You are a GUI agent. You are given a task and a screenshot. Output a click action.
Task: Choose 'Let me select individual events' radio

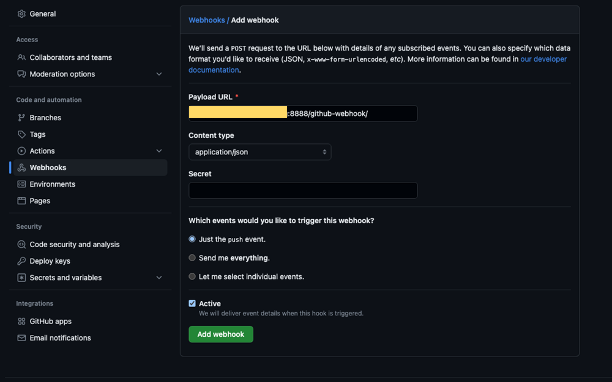tap(192, 276)
